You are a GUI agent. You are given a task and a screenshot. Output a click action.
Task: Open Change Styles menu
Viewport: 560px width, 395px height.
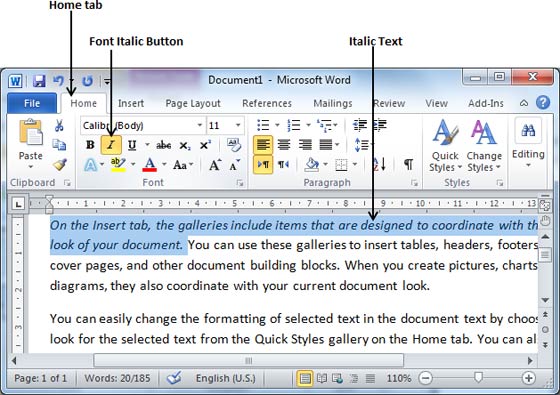[x=484, y=146]
